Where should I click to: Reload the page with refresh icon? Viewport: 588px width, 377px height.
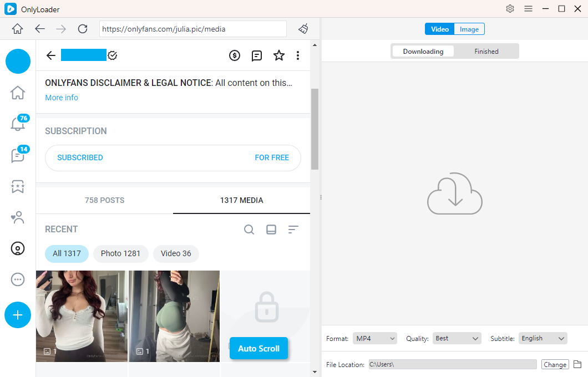[x=83, y=29]
